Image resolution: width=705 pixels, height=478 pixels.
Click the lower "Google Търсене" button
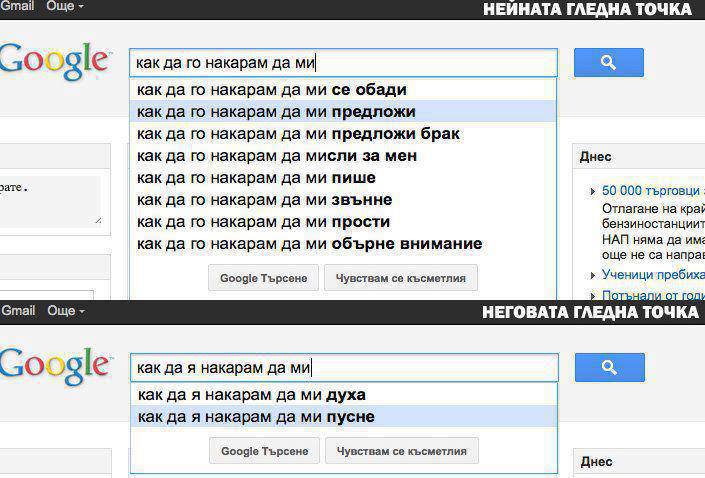tap(264, 451)
